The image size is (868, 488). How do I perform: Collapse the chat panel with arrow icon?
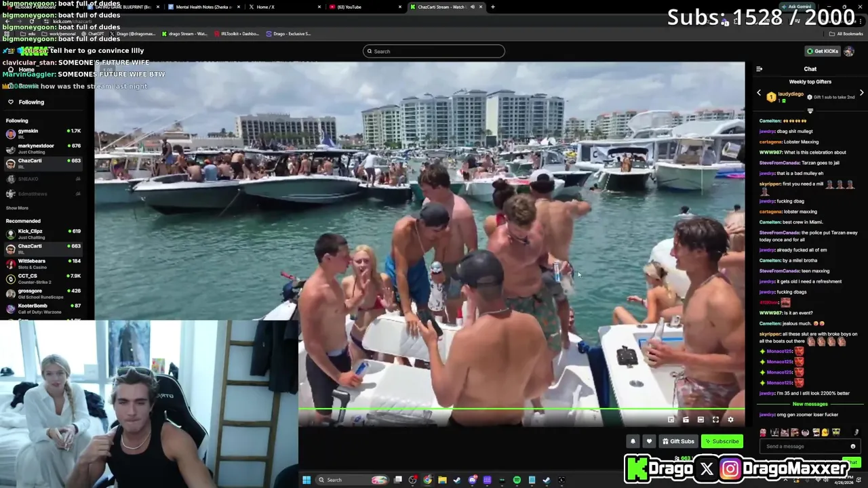pos(759,68)
